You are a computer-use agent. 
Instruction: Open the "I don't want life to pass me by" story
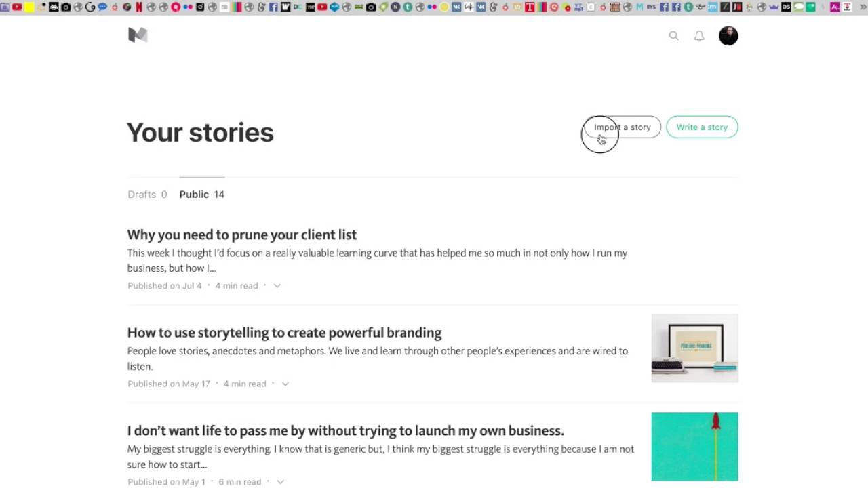[345, 431]
